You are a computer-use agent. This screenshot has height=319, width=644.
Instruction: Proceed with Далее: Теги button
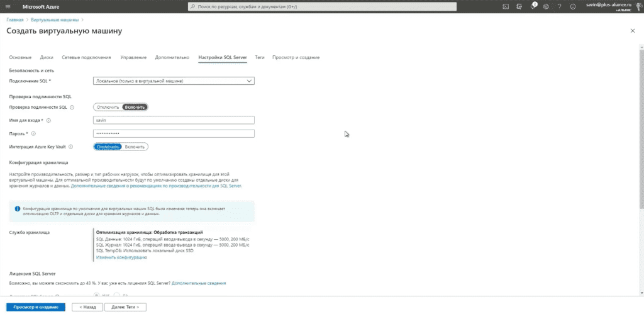pyautogui.click(x=126, y=307)
